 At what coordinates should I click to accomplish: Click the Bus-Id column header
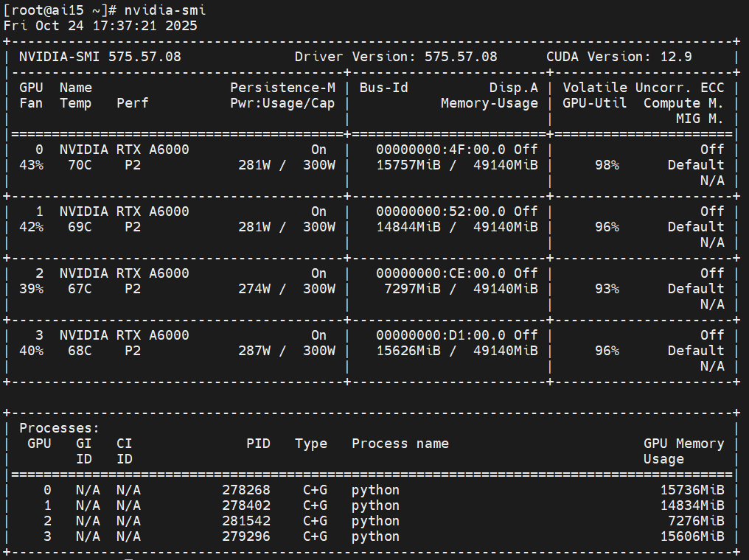pos(383,88)
